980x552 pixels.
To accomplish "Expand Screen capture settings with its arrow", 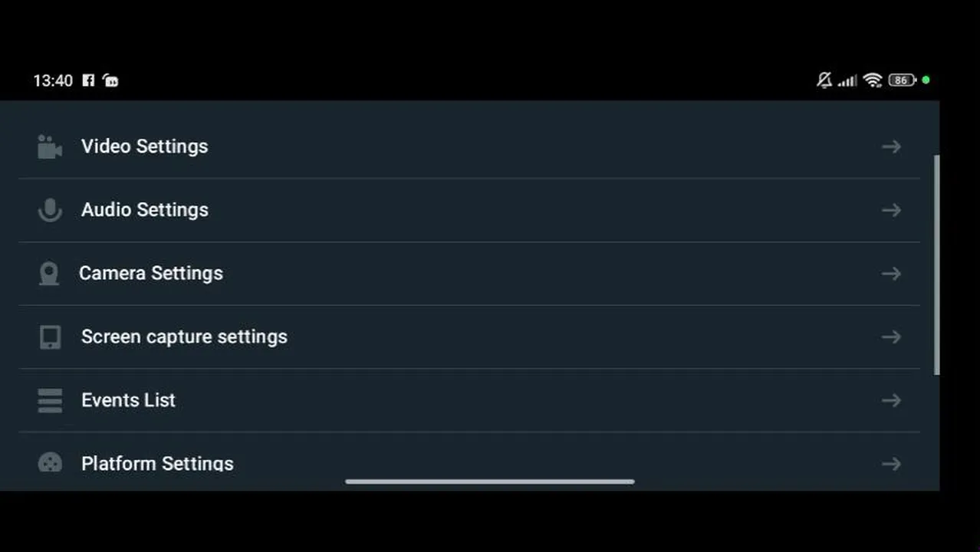I will pyautogui.click(x=891, y=337).
